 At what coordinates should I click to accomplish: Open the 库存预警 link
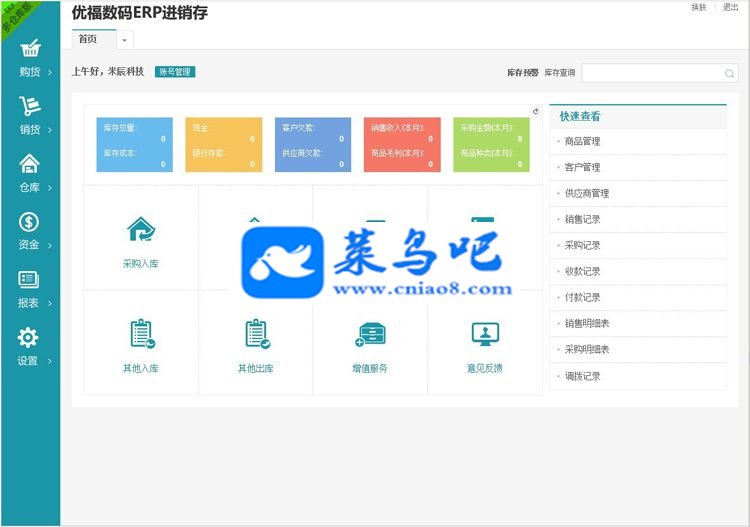pyautogui.click(x=523, y=73)
